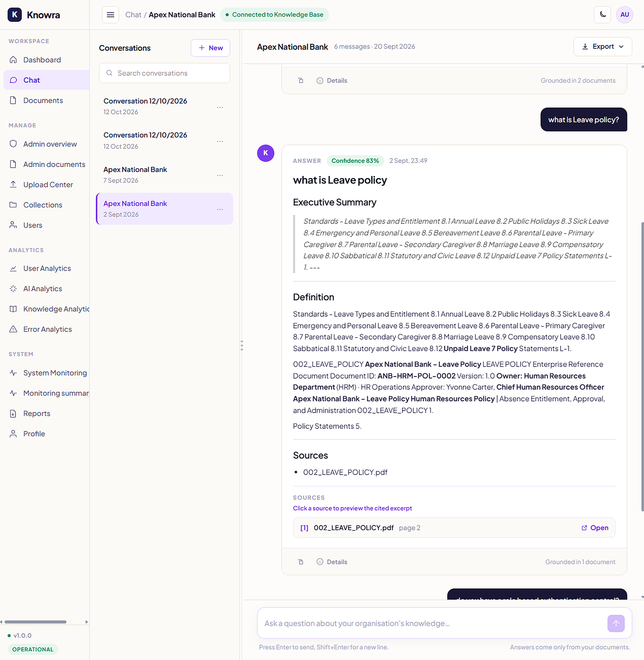
Task: Open options for second Conversation 12/10/2026
Action: click(220, 141)
